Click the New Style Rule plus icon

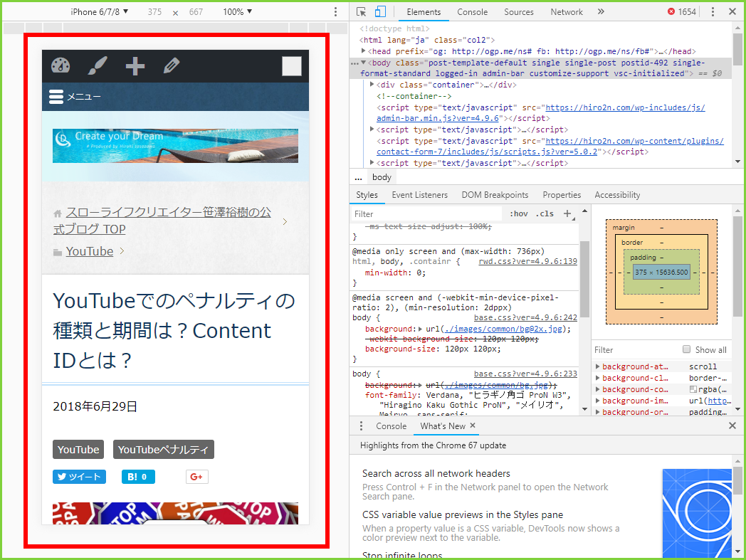pos(567,213)
